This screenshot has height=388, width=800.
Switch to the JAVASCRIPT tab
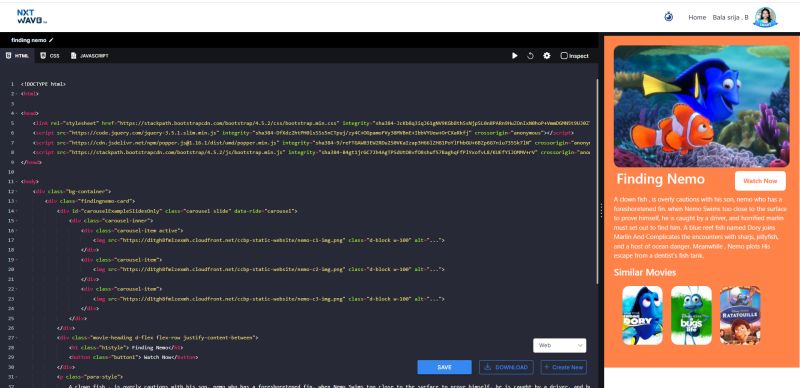89,56
